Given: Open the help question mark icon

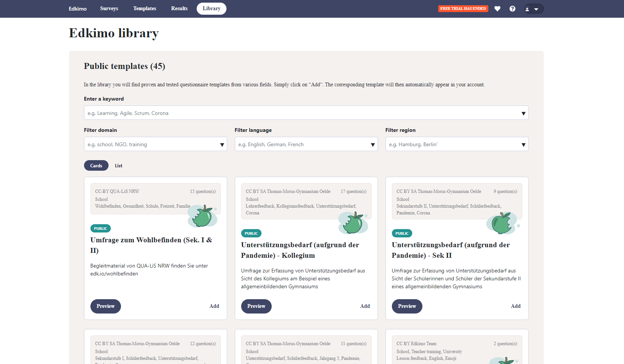Looking at the screenshot, I should click(x=512, y=9).
